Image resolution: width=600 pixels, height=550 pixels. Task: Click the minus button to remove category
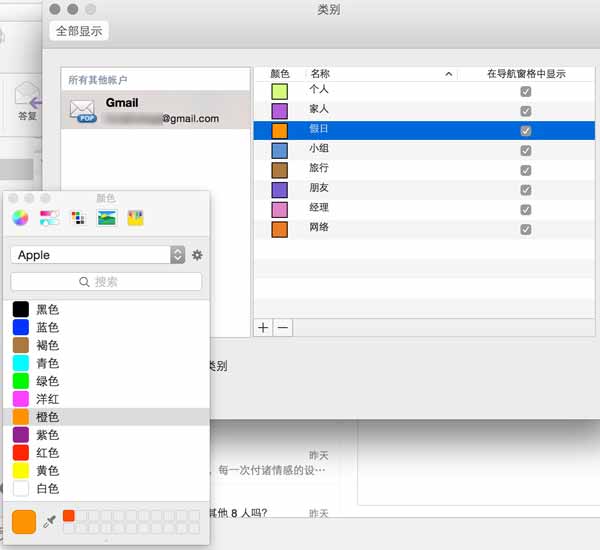coord(283,328)
